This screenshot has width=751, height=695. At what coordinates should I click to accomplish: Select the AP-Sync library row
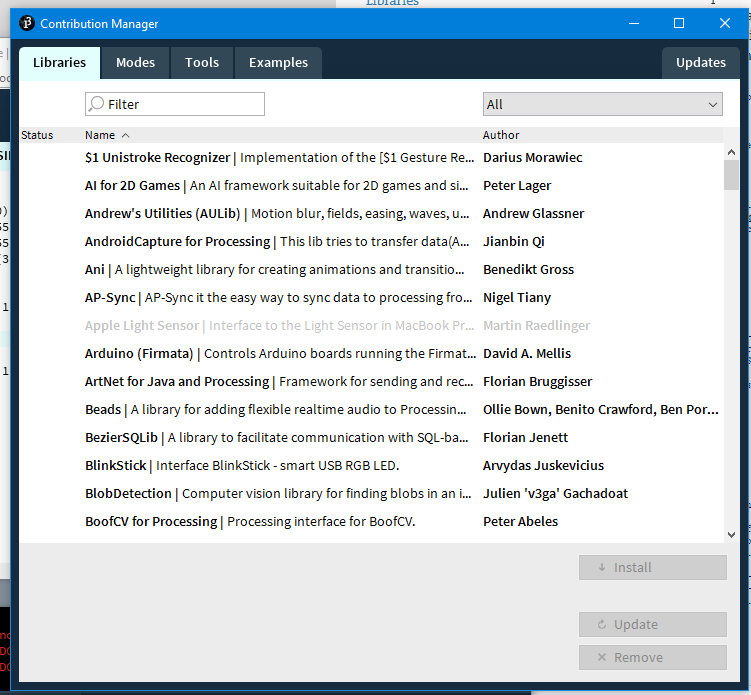371,297
